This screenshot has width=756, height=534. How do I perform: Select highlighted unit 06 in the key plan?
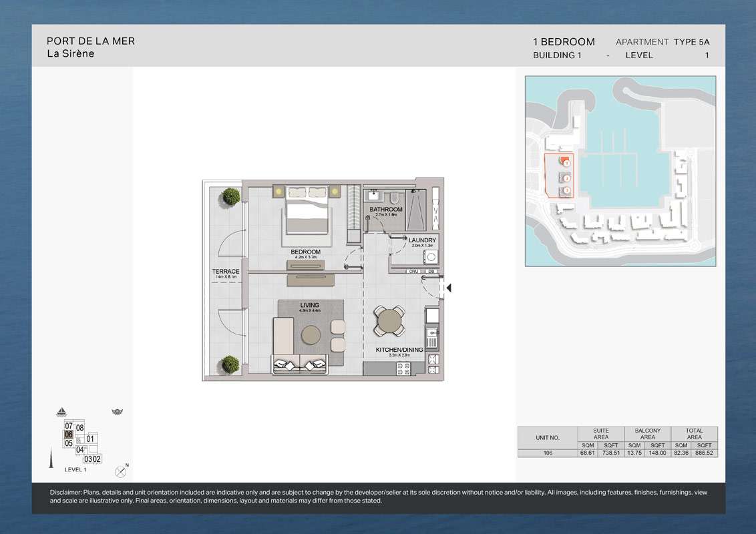(68, 435)
